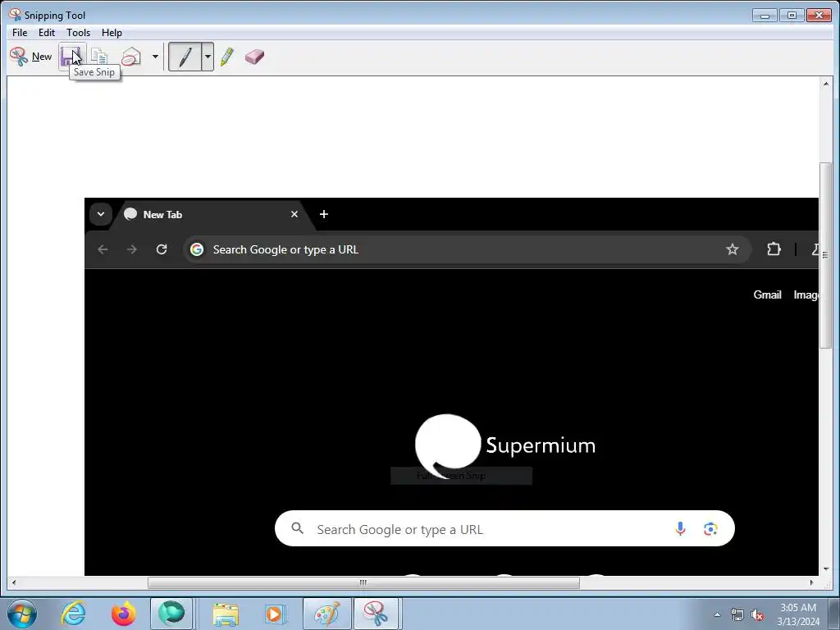
Task: Open the Pen options dropdown arrow
Action: [208, 57]
